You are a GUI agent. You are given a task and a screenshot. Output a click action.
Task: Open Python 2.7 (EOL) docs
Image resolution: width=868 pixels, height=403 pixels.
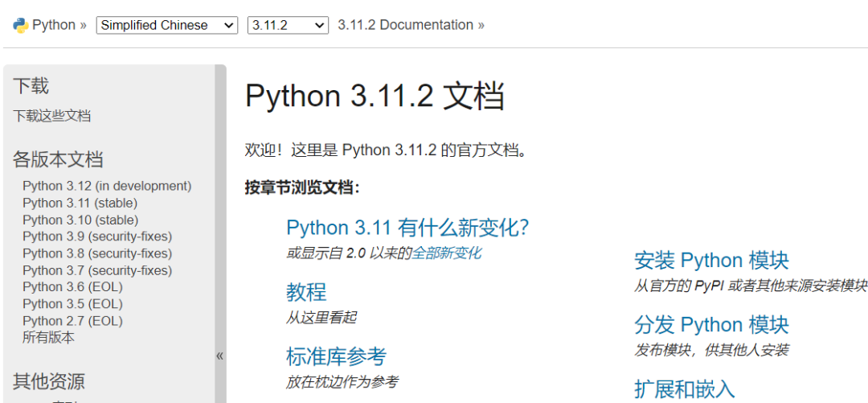coord(72,321)
